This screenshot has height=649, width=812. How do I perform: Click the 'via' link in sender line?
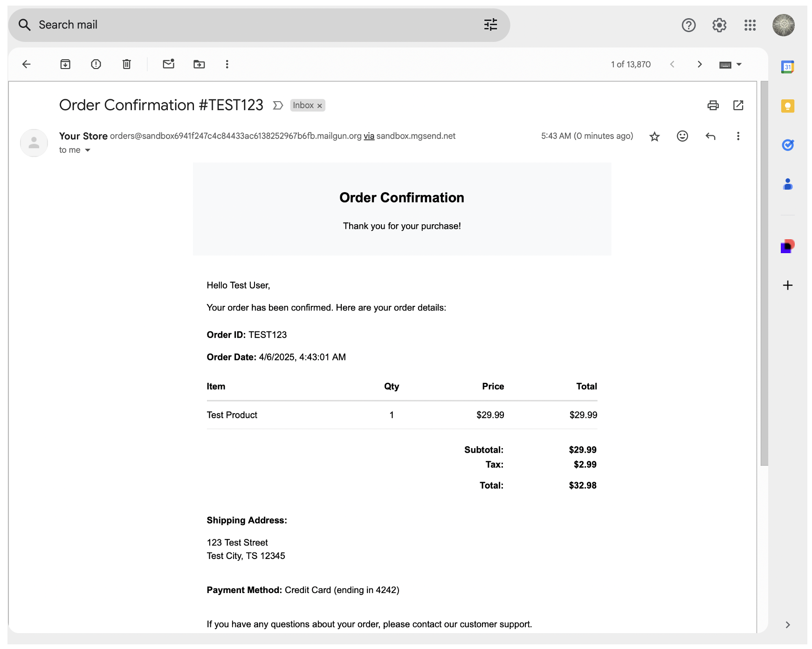[369, 136]
